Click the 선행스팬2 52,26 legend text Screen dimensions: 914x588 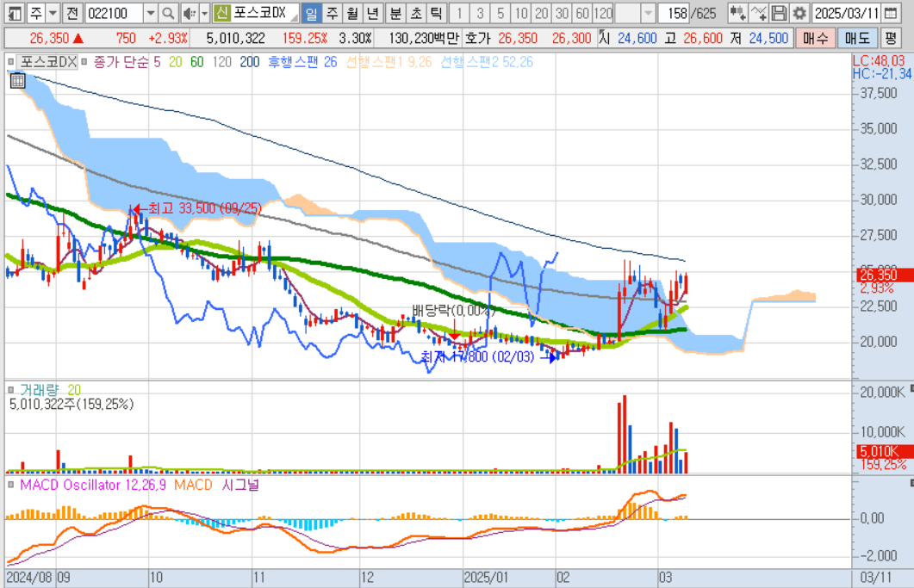486,62
